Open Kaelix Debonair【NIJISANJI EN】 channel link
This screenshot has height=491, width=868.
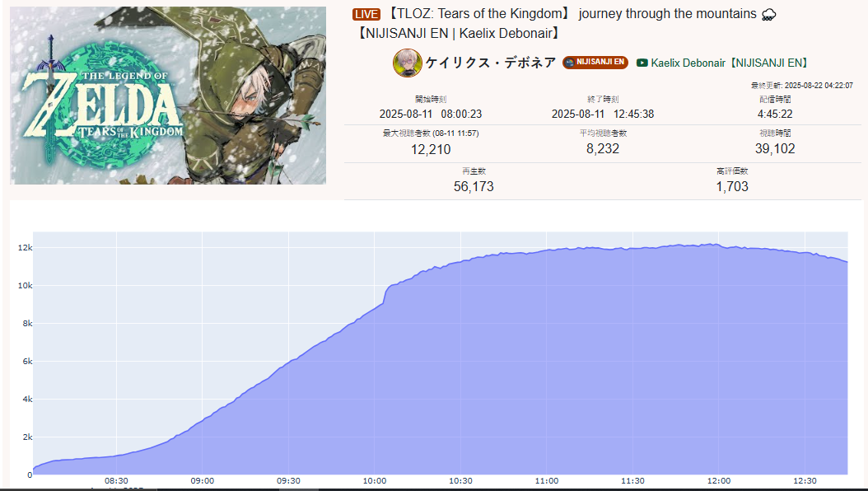point(730,63)
